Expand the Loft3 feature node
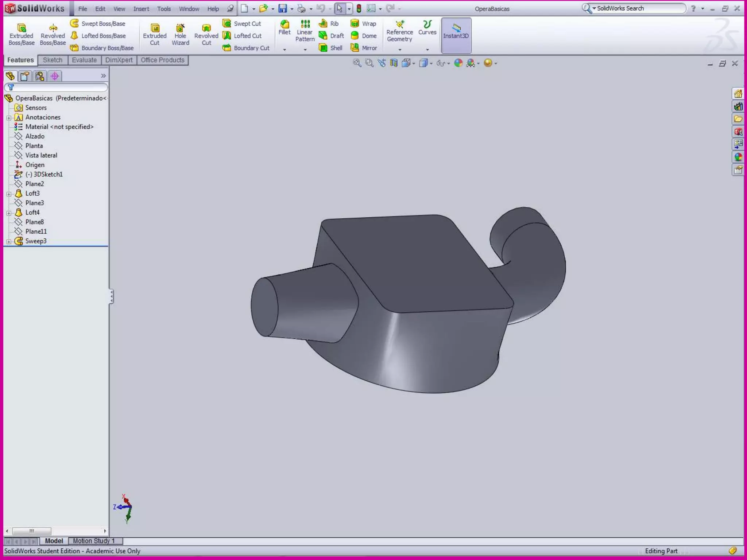Screen dimensions: 747x560 (9, 194)
